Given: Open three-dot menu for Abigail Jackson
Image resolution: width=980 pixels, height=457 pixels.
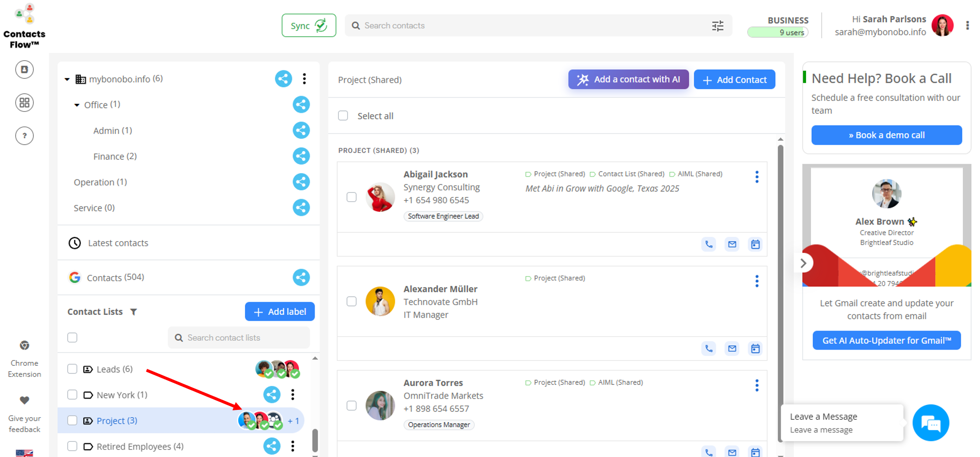Looking at the screenshot, I should [x=757, y=177].
